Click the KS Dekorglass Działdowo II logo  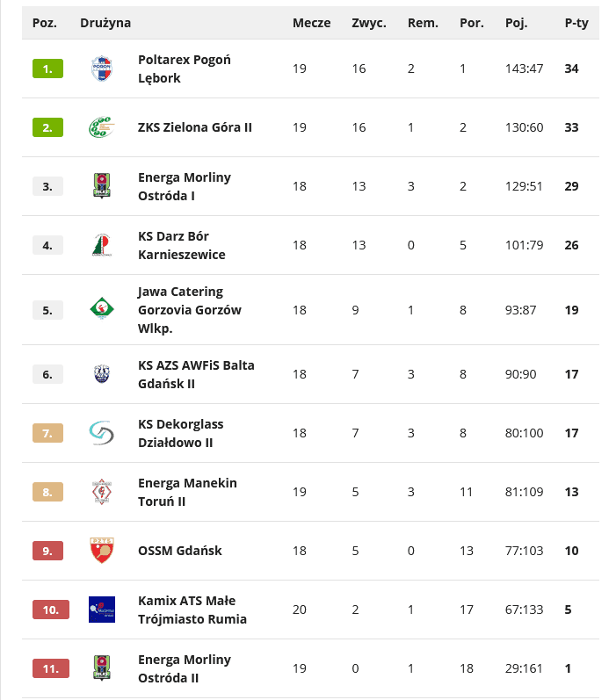click(x=102, y=433)
